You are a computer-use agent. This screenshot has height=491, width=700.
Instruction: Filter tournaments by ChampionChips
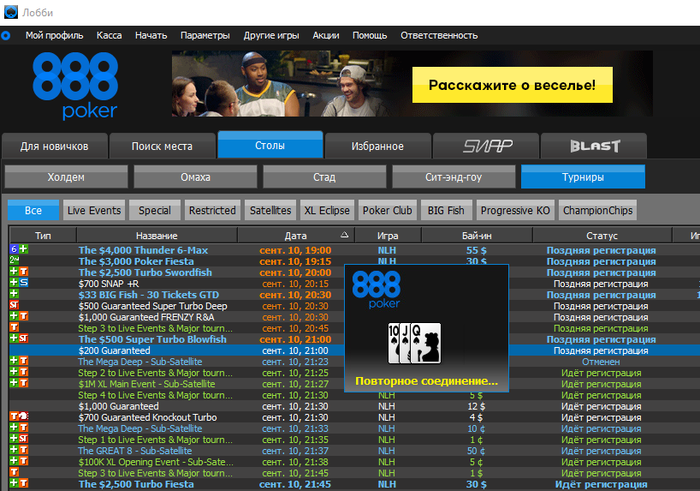598,210
